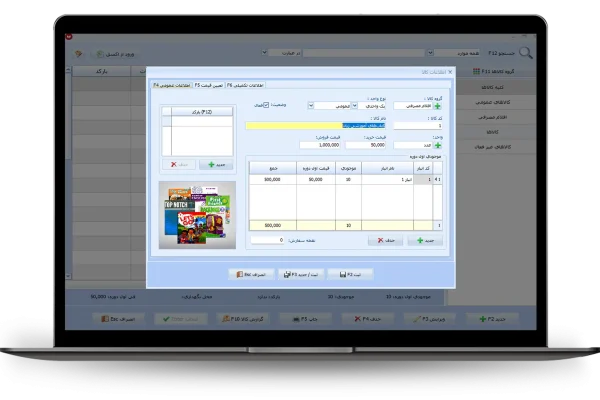Image resolution: width=600 pixels, height=400 pixels.
Task: Click the green plus New button under inventory table
Action: 424,240
